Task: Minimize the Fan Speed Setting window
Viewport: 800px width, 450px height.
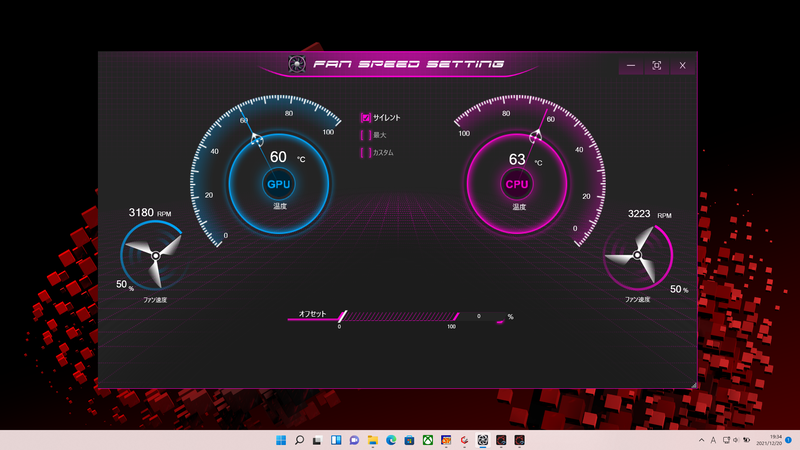Action: pos(631,65)
